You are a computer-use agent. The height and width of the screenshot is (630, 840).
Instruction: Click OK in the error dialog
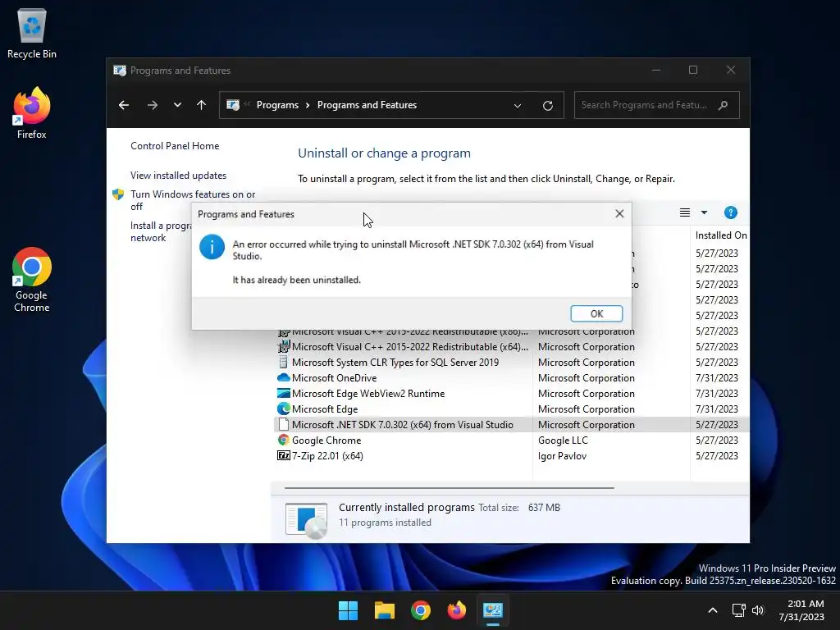tap(596, 313)
